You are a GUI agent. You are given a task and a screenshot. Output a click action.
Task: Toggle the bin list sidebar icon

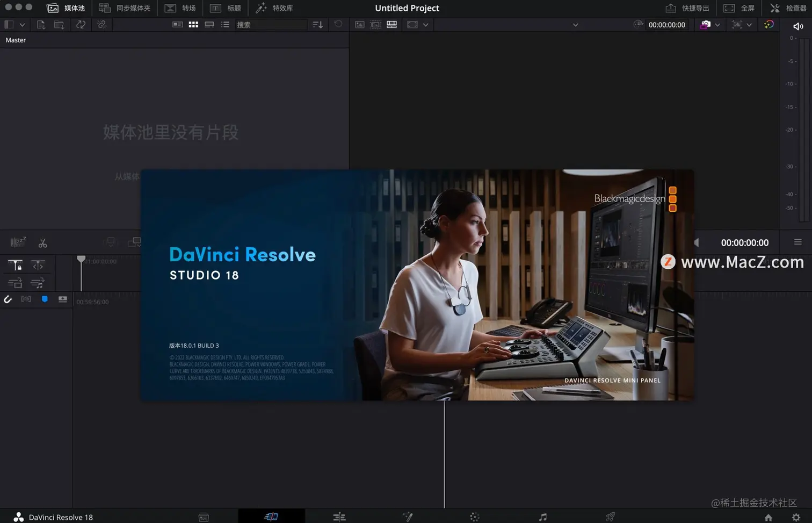pos(9,25)
